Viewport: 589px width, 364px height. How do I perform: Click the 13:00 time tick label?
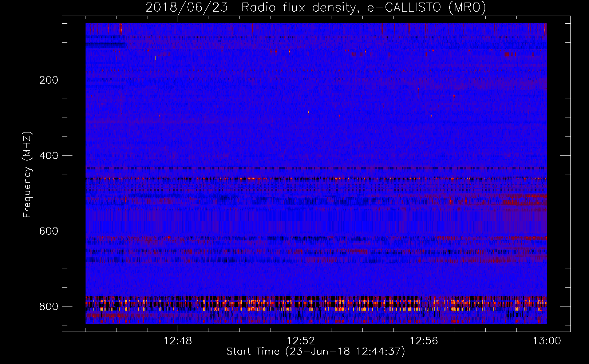coord(547,341)
